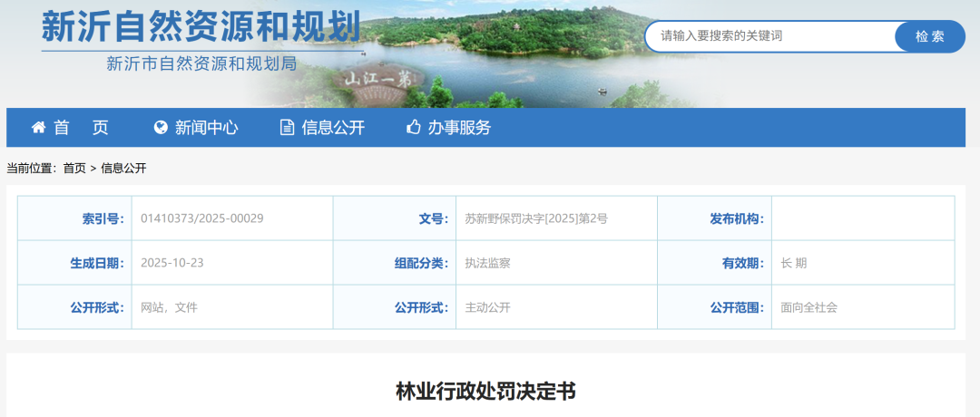Select generation date 2025-10-23
980x417 pixels.
tap(171, 263)
